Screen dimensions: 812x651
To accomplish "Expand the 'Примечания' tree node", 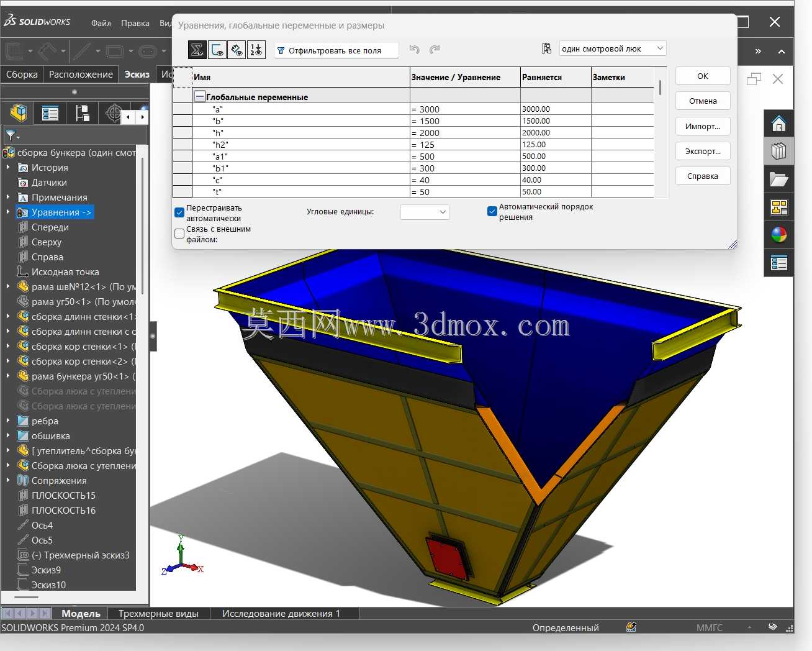I will click(8, 197).
